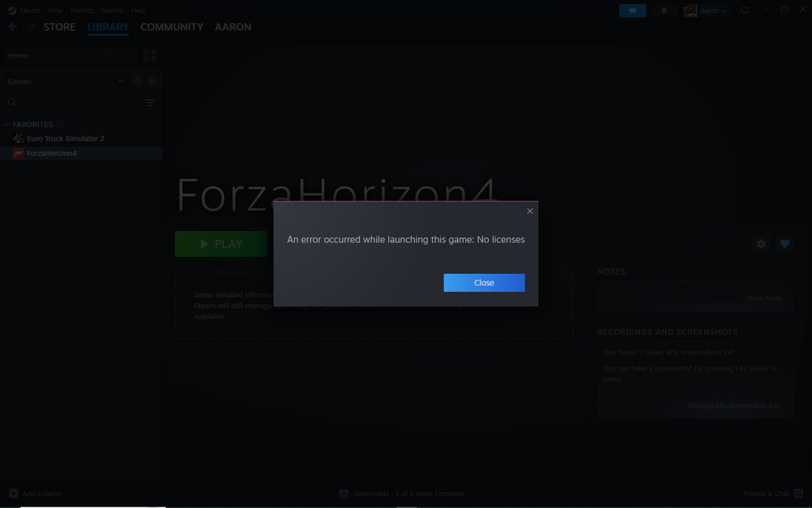Open Friends & Chat
Viewport: 812px width, 508px height.
point(766,493)
